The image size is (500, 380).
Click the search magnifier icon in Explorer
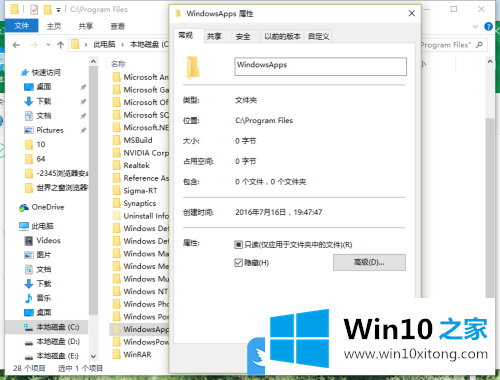pos(479,45)
